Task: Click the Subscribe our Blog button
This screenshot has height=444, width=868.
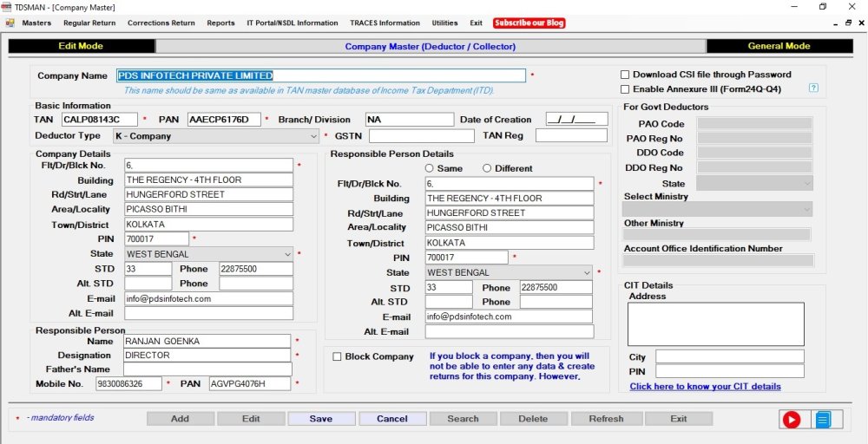Action: tap(529, 23)
